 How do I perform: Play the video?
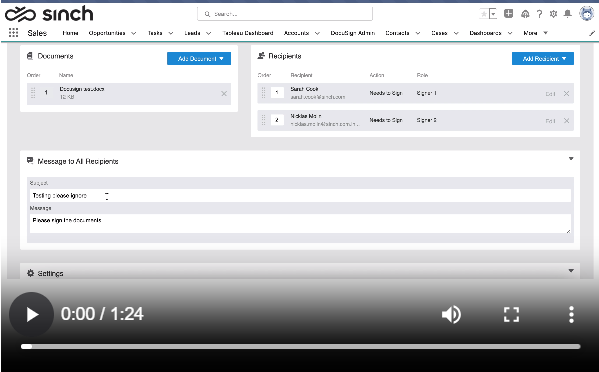tap(32, 314)
